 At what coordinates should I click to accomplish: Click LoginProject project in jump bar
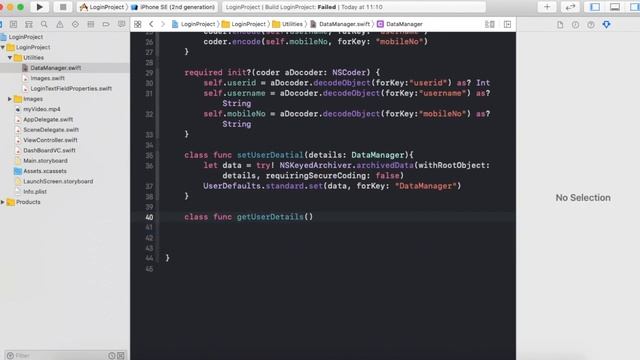193,24
